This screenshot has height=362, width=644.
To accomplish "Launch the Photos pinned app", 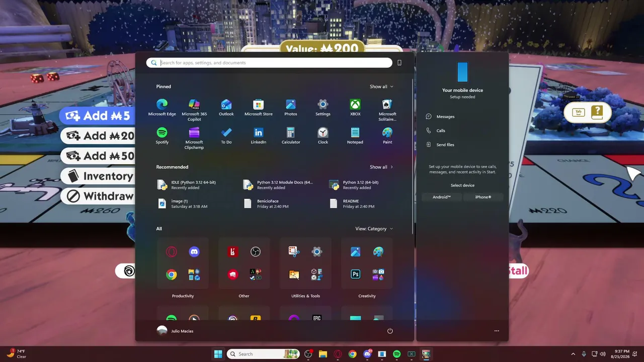I will coord(291,107).
